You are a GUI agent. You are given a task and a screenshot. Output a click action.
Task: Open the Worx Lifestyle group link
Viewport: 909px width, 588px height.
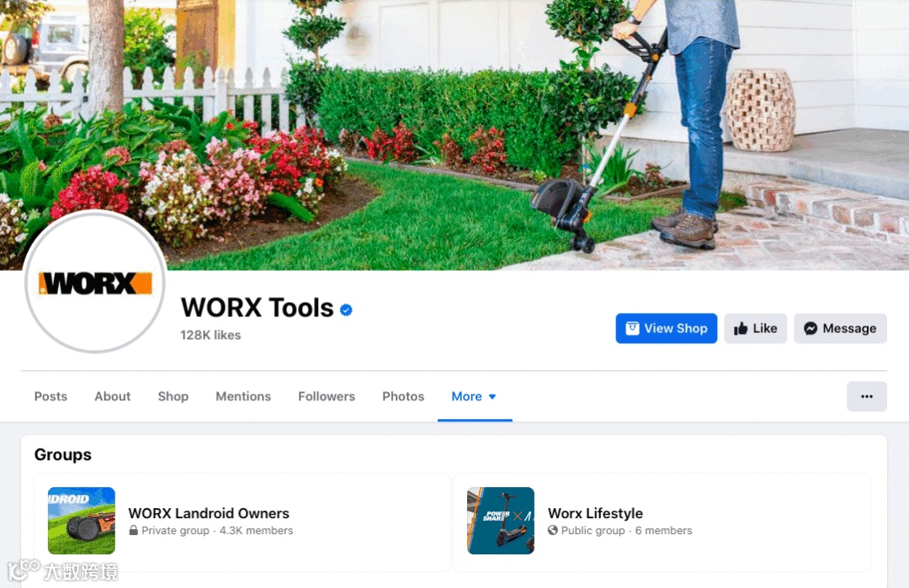[x=595, y=513]
